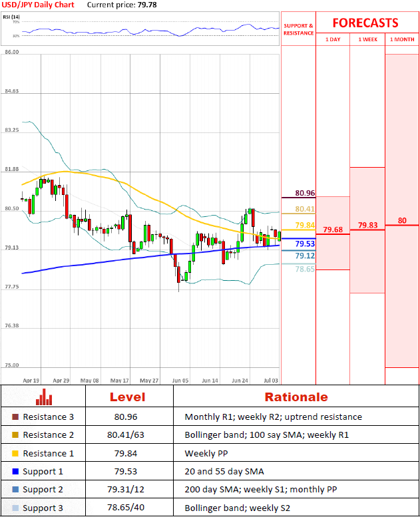Click the 79.12 support label beside chart
The width and height of the screenshot is (420, 517).
(305, 256)
